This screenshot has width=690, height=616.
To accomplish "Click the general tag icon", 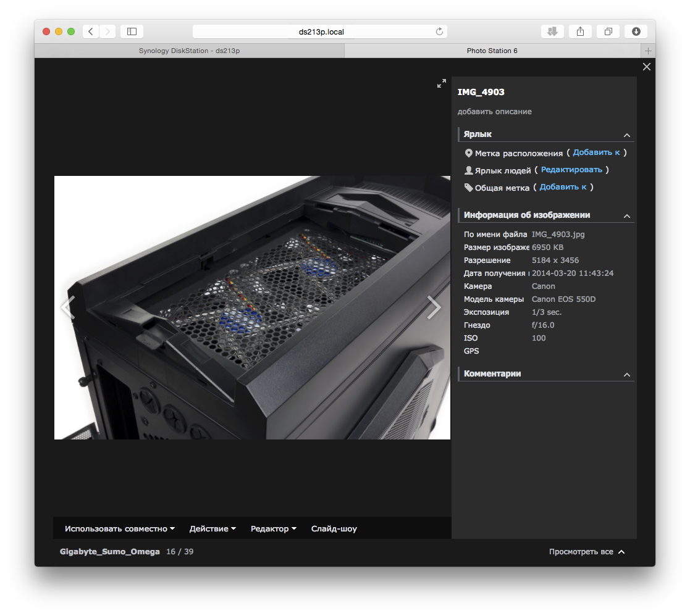I will coord(469,188).
